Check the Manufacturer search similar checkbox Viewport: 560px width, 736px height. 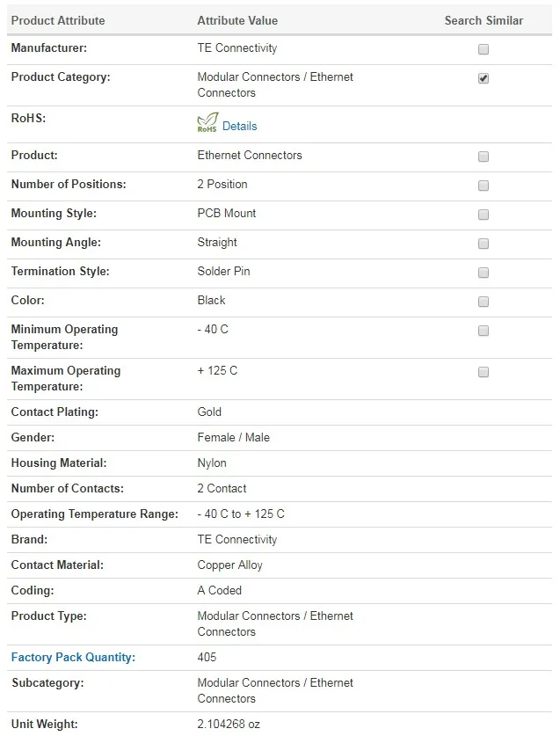(x=484, y=49)
